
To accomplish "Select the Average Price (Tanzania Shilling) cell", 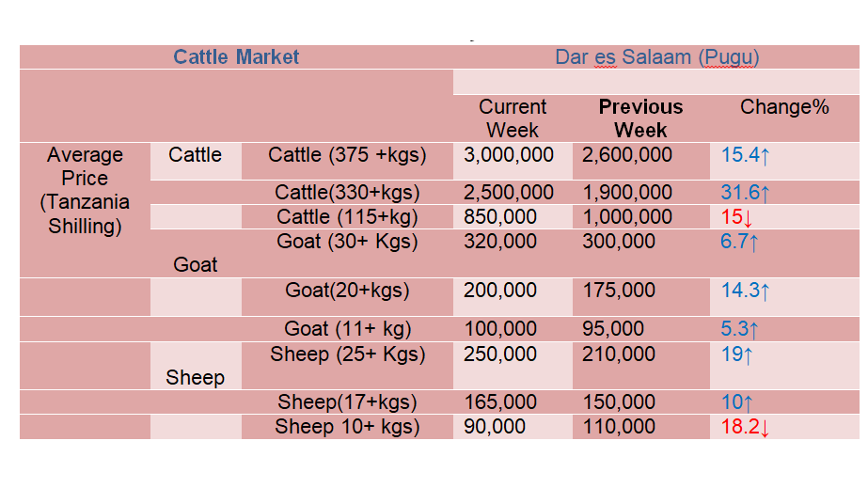I will [84, 190].
